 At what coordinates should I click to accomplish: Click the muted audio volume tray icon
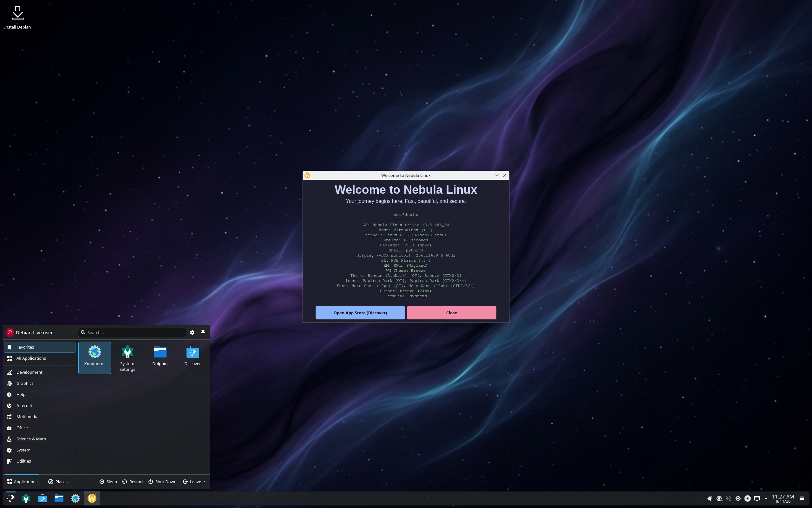[729, 498]
